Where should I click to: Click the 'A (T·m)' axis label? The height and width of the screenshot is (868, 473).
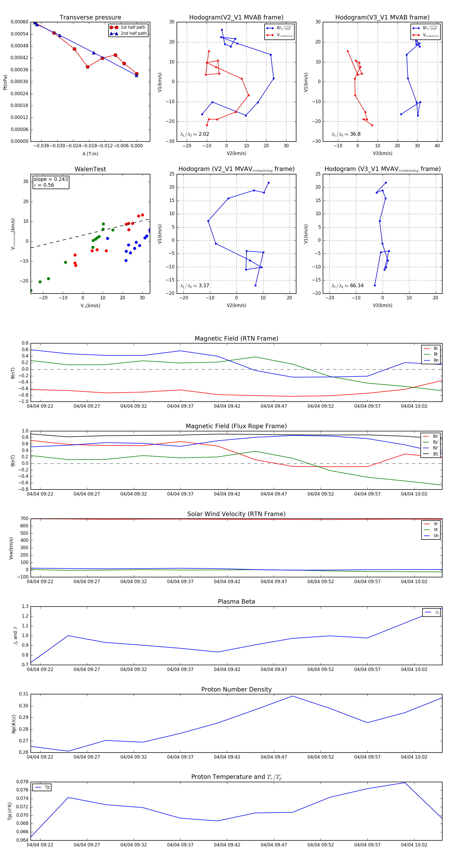(x=90, y=154)
